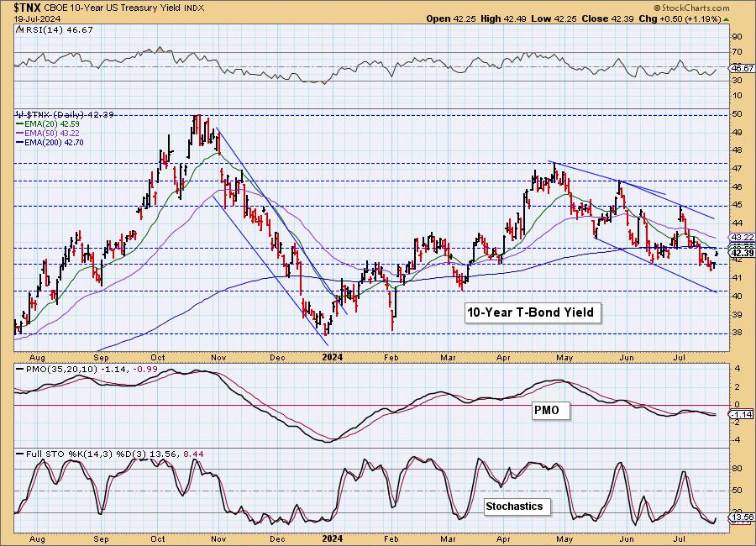
Task: Click the RSI(14) 46.67 indicator label
Action: [58, 29]
